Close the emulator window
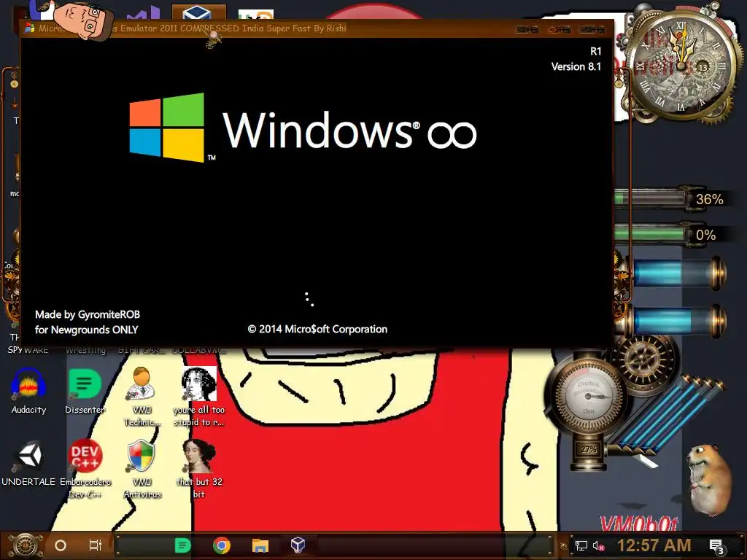 click(x=592, y=29)
